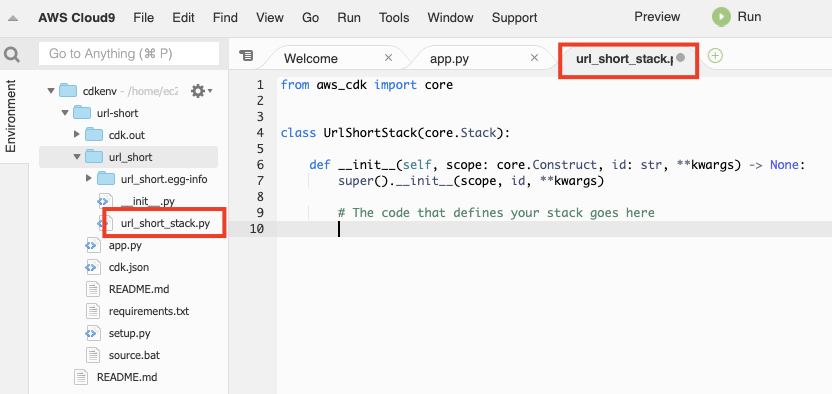Expand the cdk.out folder
Screen dimensions: 832x394
[x=77, y=135]
